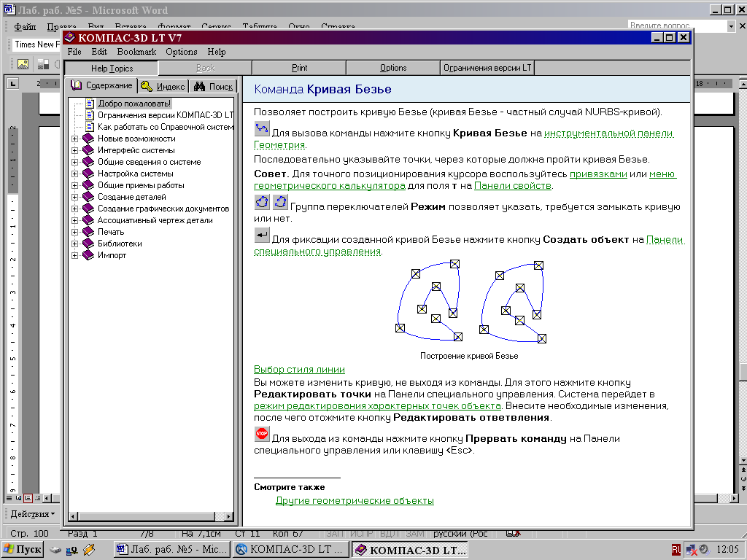Click the quick launch icon next to Пуск
The height and width of the screenshot is (560, 747).
click(x=55, y=550)
